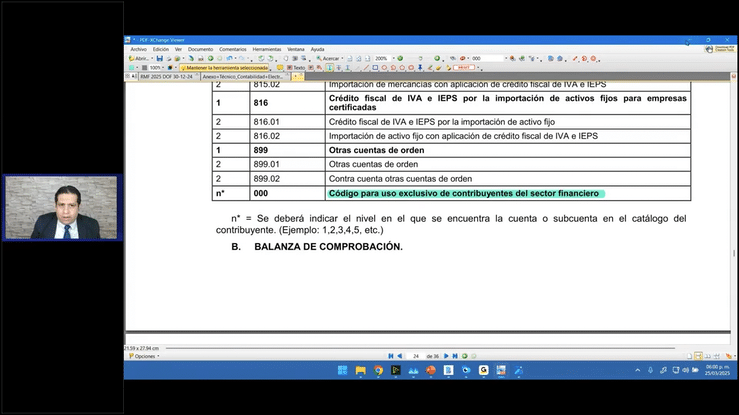This screenshot has height=415, width=739.
Task: Click the gray stroke color swatch
Action: click(144, 67)
